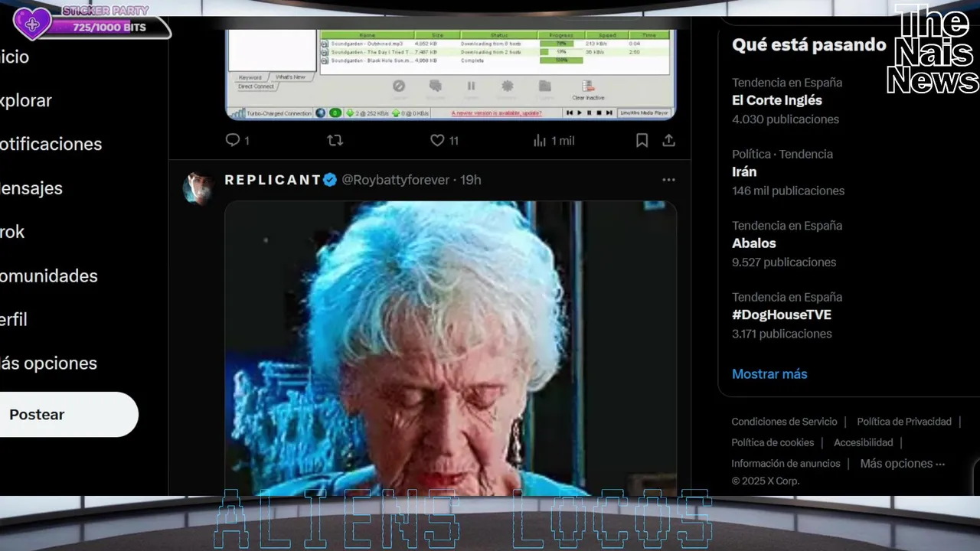Repost the LimeWire screenshot tweet
This screenshot has height=551, width=980.
[x=335, y=140]
